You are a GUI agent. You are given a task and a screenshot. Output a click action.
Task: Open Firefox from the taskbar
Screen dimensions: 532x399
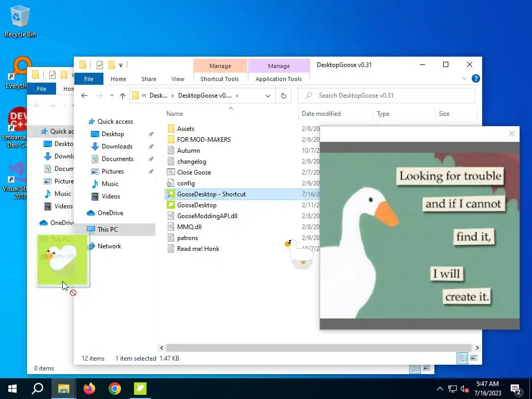89,389
